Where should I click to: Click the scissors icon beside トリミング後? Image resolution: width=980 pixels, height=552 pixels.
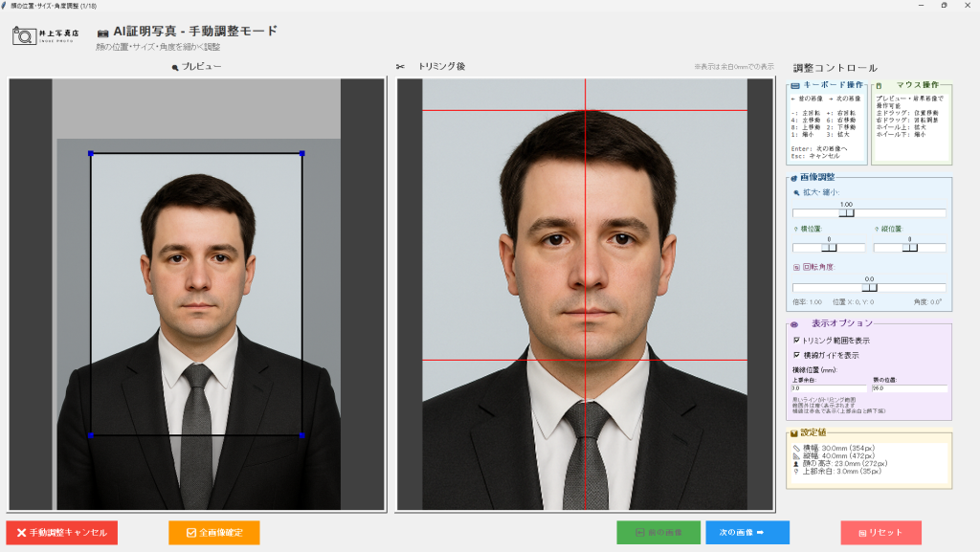pos(400,67)
